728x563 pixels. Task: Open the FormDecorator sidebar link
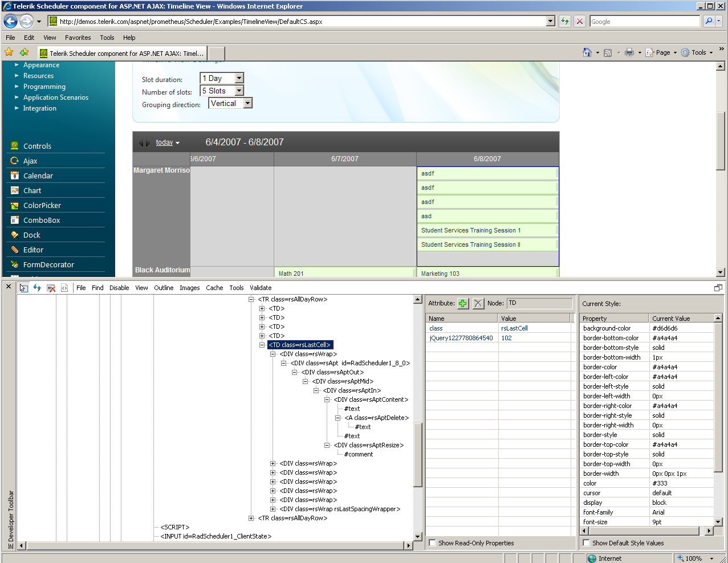pyautogui.click(x=48, y=264)
